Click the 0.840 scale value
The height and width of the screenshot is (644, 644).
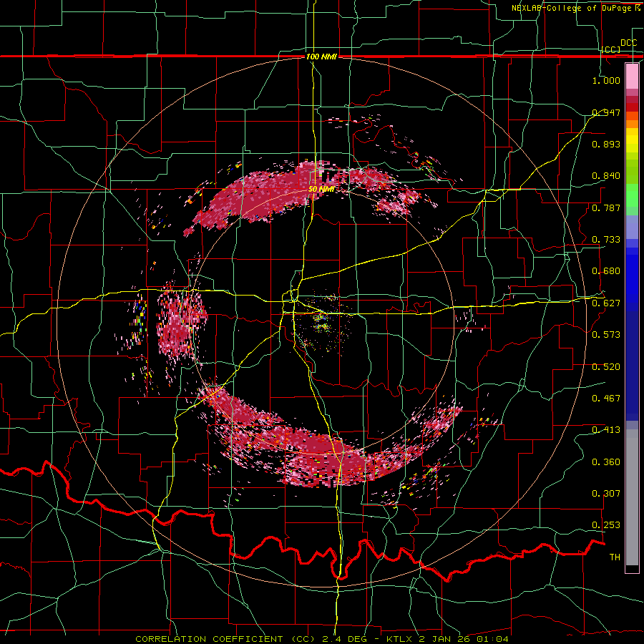point(606,176)
